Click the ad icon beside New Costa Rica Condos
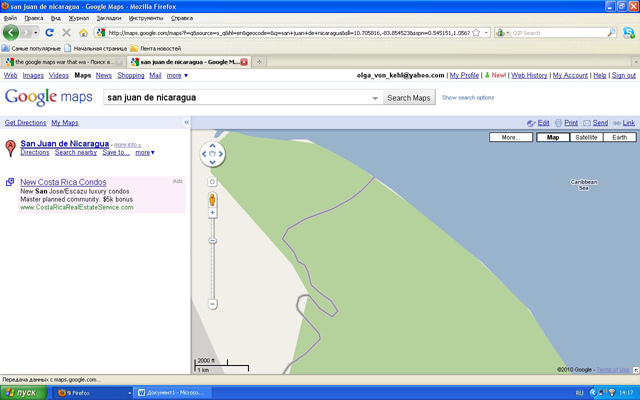This screenshot has width=640, height=400. click(10, 182)
